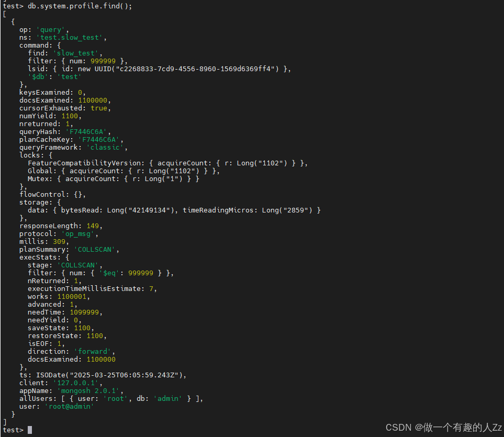Select the 'query' value after op field
The height and width of the screenshot is (437, 504).
tap(50, 29)
